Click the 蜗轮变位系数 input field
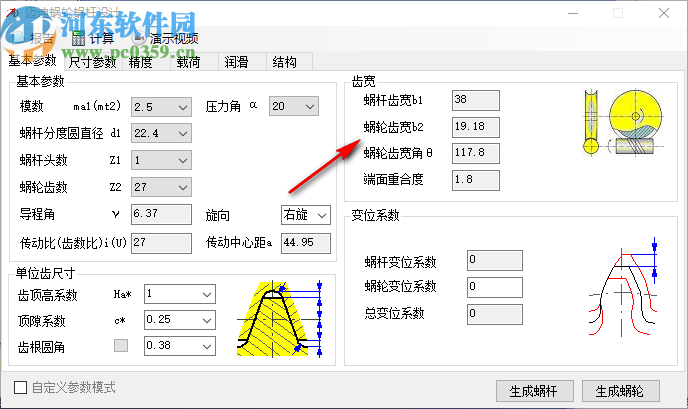Image resolution: width=688 pixels, height=409 pixels. [x=495, y=287]
